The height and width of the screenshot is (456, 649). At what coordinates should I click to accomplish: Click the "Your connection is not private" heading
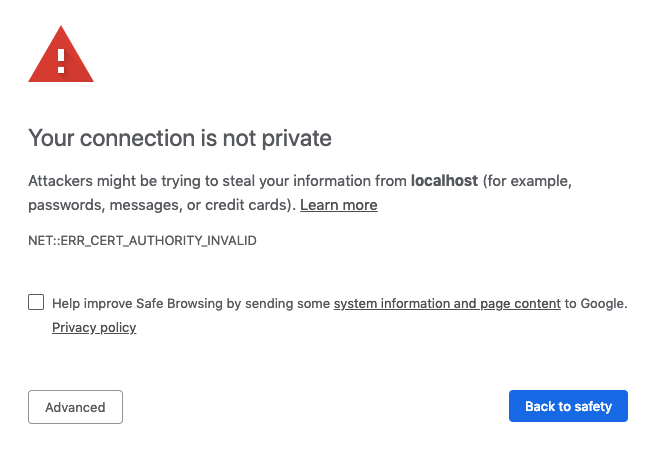(x=180, y=137)
